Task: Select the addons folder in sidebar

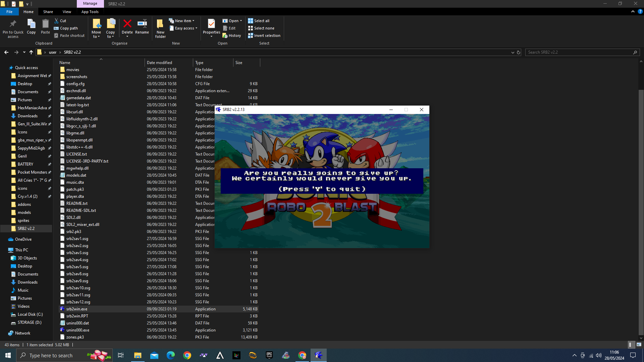Action: point(24,204)
